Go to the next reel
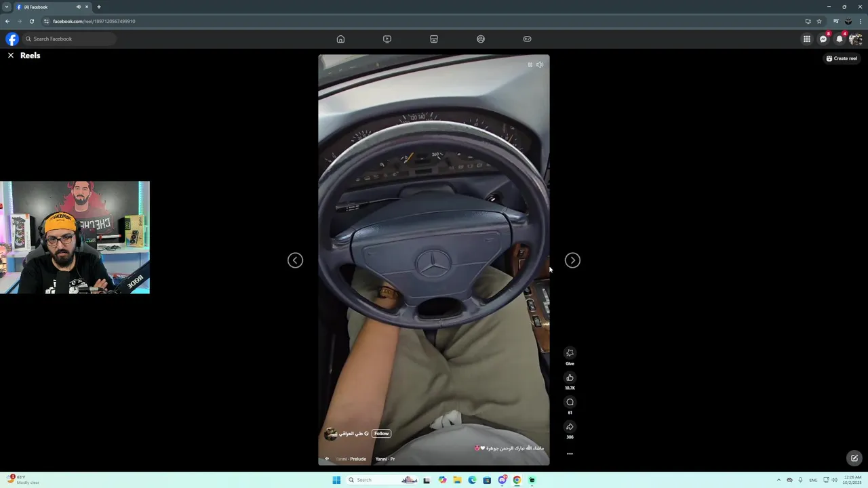This screenshot has width=868, height=488. [x=572, y=260]
